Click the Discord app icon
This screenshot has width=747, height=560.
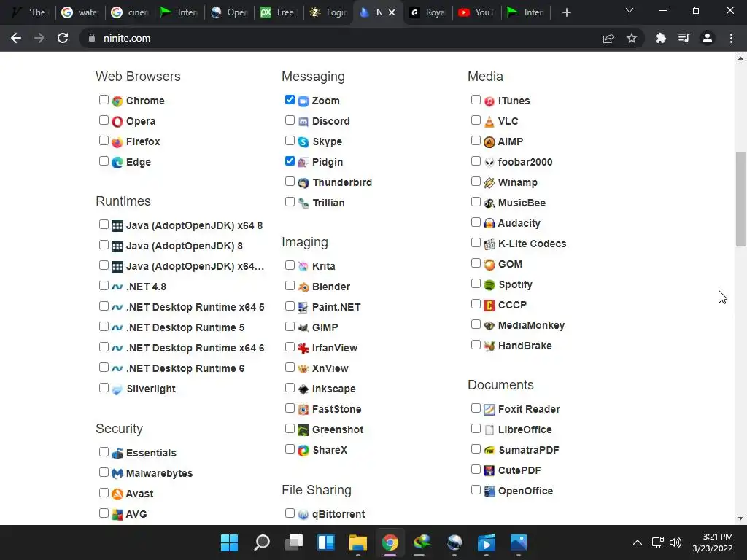(x=303, y=122)
